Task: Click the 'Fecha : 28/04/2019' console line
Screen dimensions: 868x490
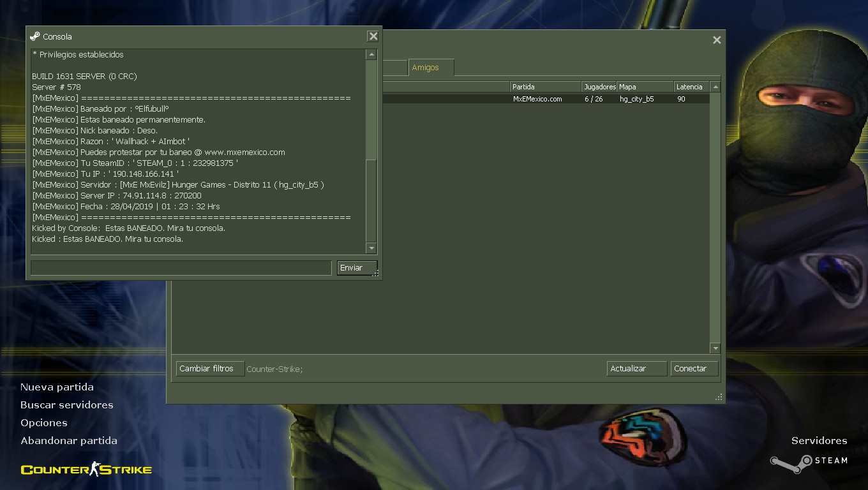Action: click(126, 207)
